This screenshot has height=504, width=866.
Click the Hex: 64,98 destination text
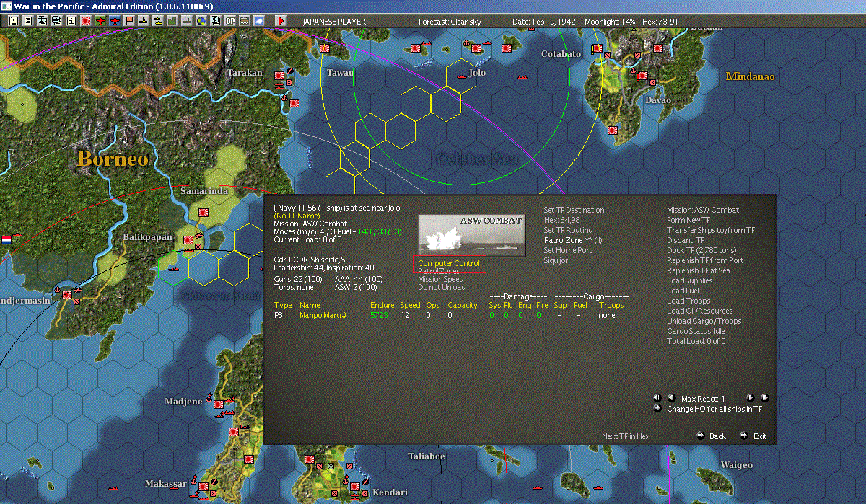[561, 220]
